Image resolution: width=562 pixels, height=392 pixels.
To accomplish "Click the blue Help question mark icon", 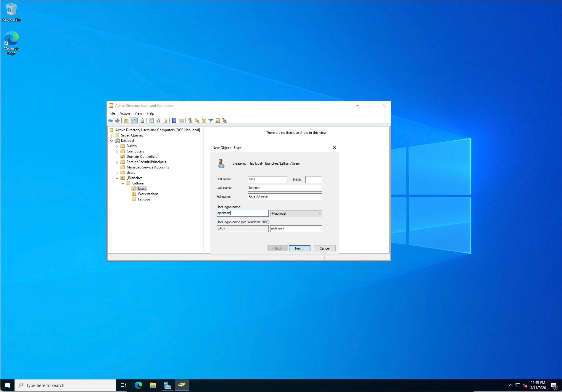I will pos(174,121).
